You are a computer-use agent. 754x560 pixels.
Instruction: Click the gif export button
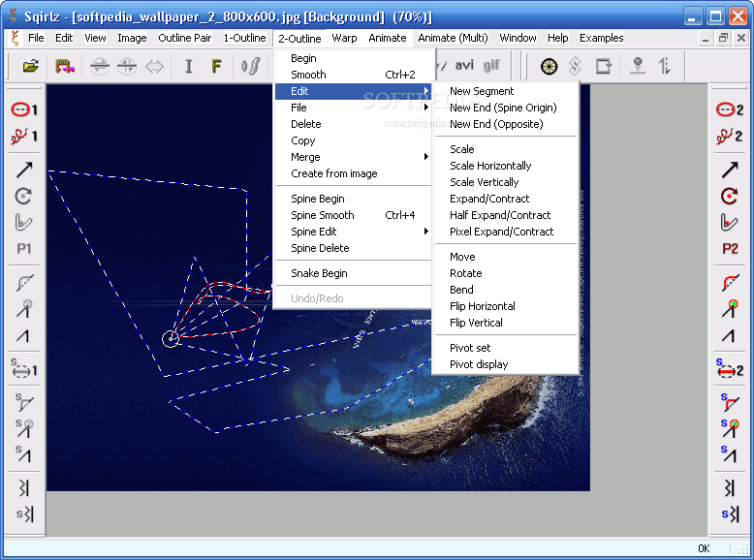pos(491,65)
